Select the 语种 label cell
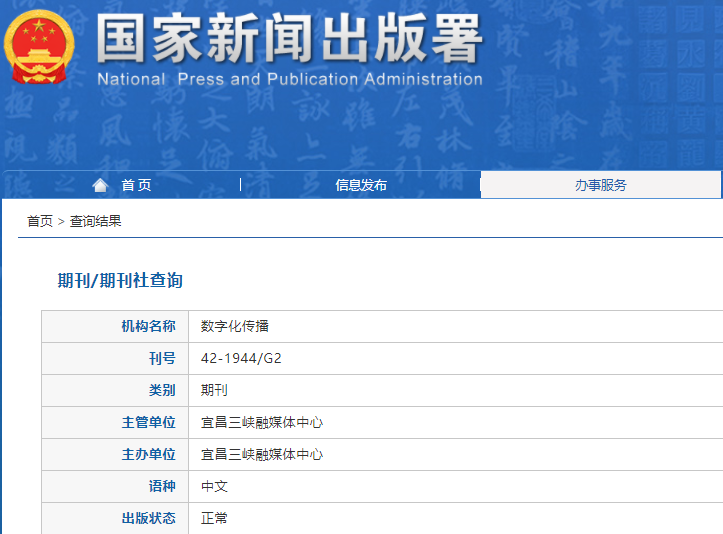This screenshot has width=723, height=534. coord(161,486)
